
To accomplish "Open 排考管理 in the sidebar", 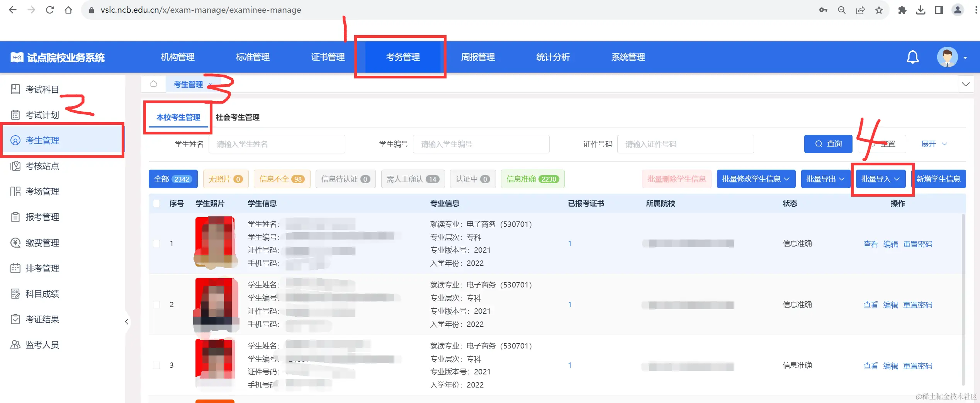I will [x=63, y=268].
